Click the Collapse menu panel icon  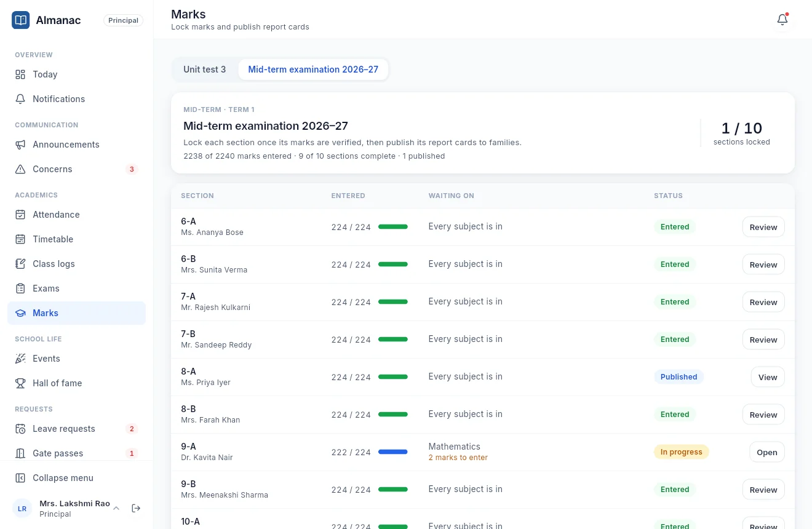pyautogui.click(x=20, y=478)
